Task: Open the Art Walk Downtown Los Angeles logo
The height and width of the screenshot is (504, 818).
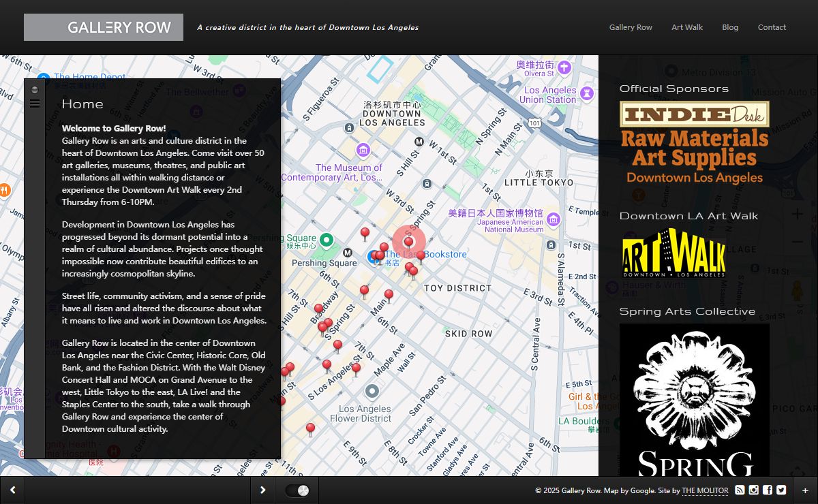Action: click(673, 253)
